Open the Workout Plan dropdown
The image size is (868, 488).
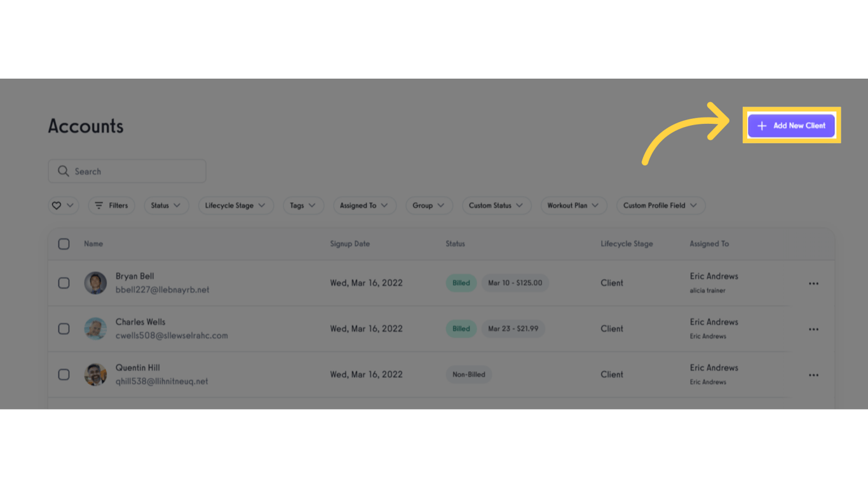pyautogui.click(x=574, y=205)
